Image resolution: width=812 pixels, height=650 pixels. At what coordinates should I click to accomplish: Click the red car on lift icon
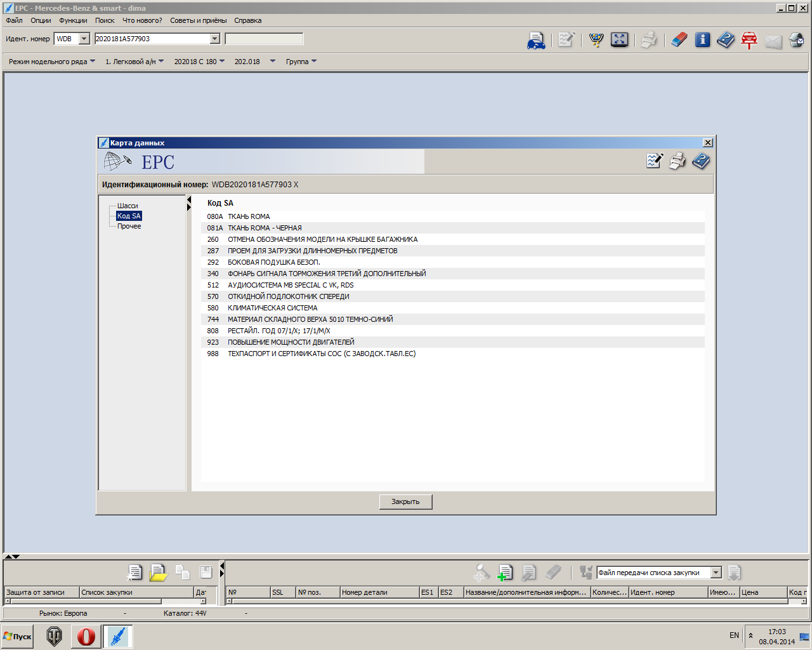tap(749, 40)
